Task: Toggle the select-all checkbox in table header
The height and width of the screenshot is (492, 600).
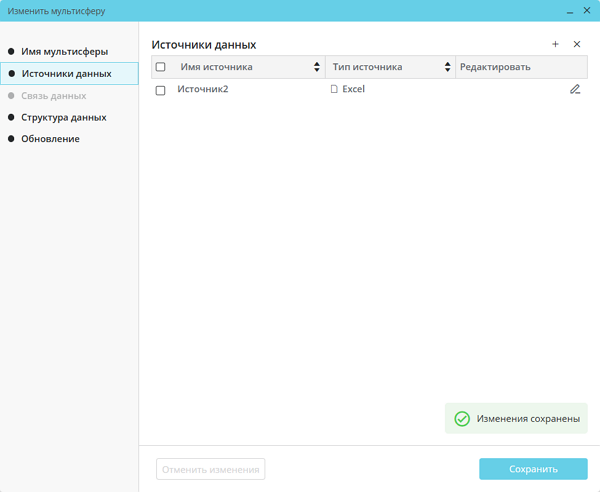Action: coord(160,67)
